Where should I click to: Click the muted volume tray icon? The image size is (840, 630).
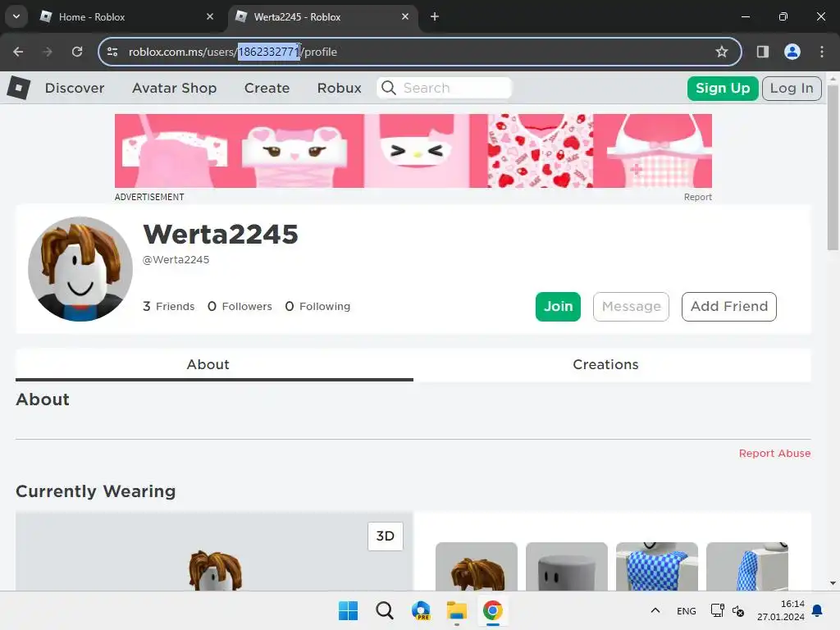(x=738, y=611)
